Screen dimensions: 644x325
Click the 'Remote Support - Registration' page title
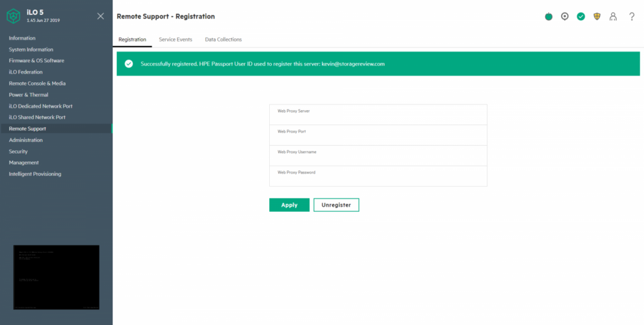(x=166, y=16)
